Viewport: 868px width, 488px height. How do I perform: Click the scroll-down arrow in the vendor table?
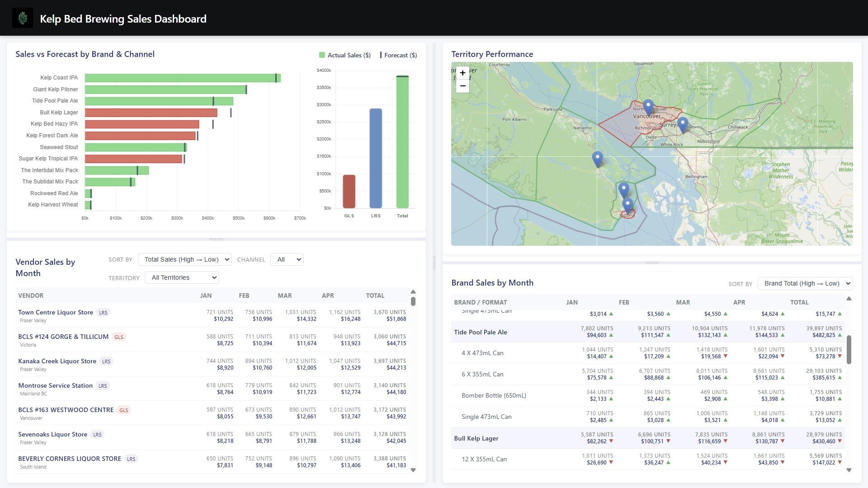(x=413, y=470)
